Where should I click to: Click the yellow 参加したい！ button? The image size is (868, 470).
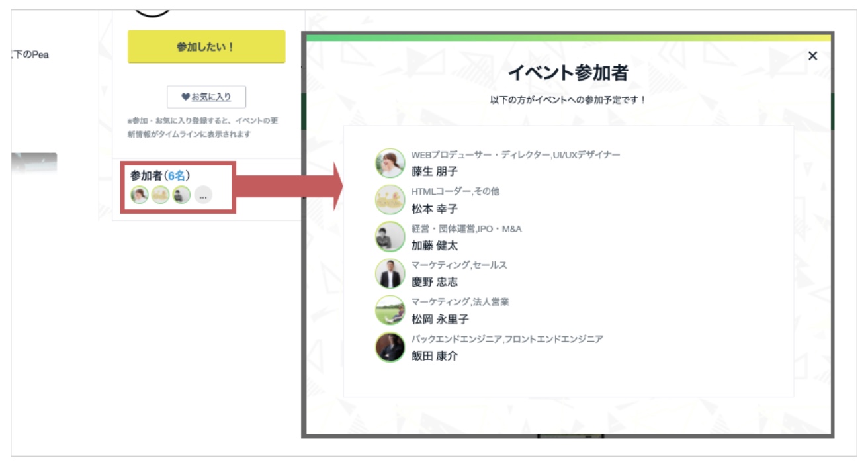(x=206, y=47)
